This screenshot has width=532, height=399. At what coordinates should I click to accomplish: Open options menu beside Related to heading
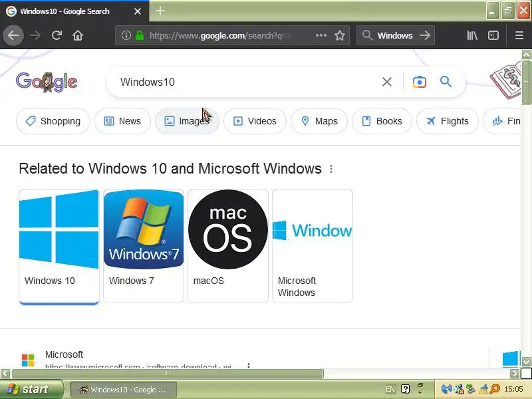(x=331, y=169)
